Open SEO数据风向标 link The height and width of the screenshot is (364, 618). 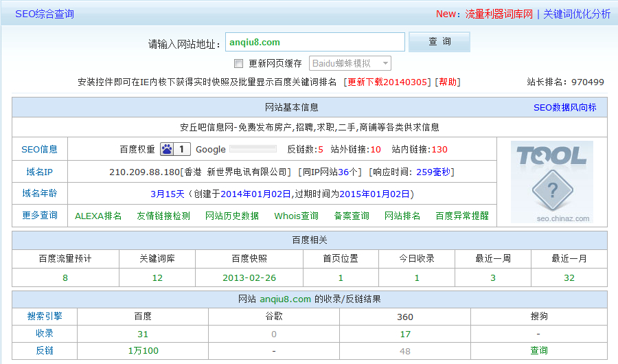coord(564,108)
